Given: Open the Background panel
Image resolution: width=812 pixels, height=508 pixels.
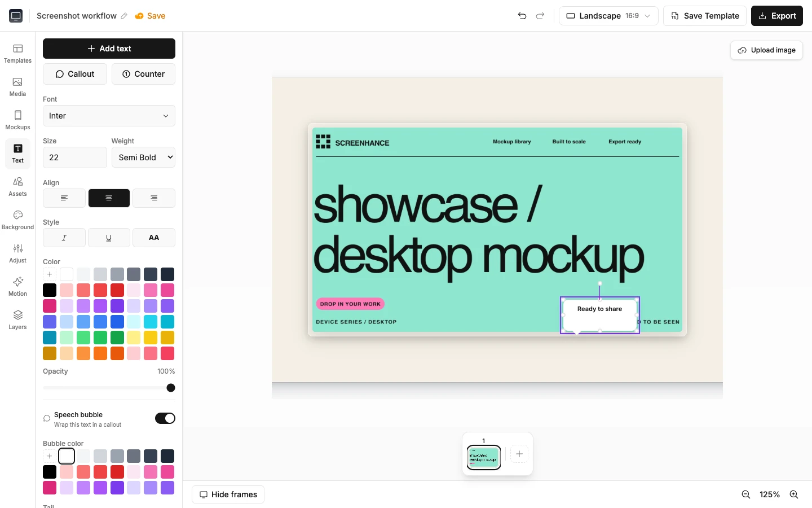Looking at the screenshot, I should click(x=17, y=220).
